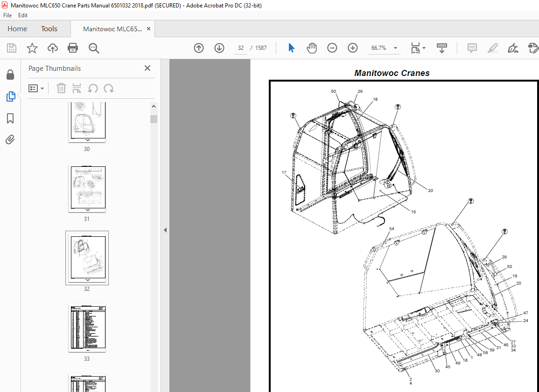Open the Bookmarks panel
This screenshot has width=539, height=392.
[x=10, y=118]
